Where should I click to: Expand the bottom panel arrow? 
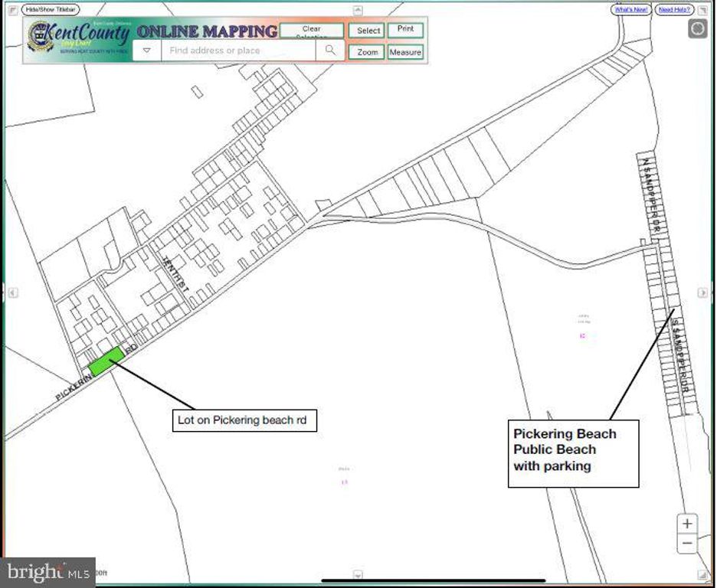[x=357, y=574]
